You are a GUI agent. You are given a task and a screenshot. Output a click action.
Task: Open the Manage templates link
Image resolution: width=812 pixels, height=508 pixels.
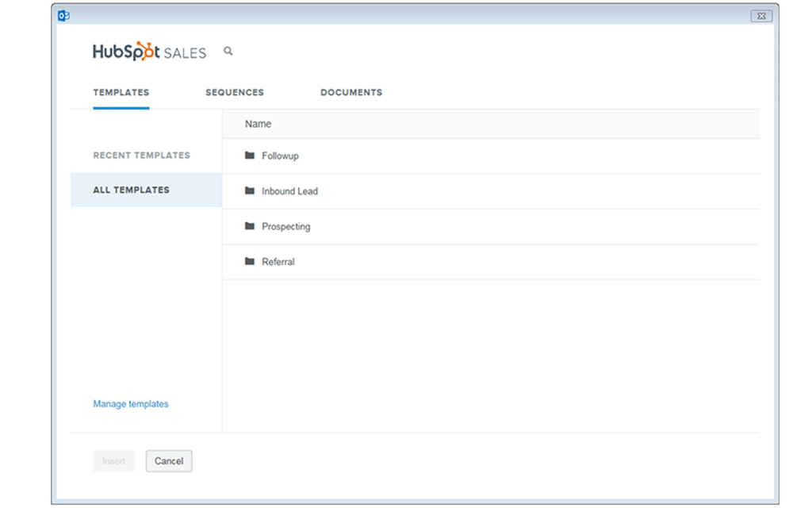[131, 404]
